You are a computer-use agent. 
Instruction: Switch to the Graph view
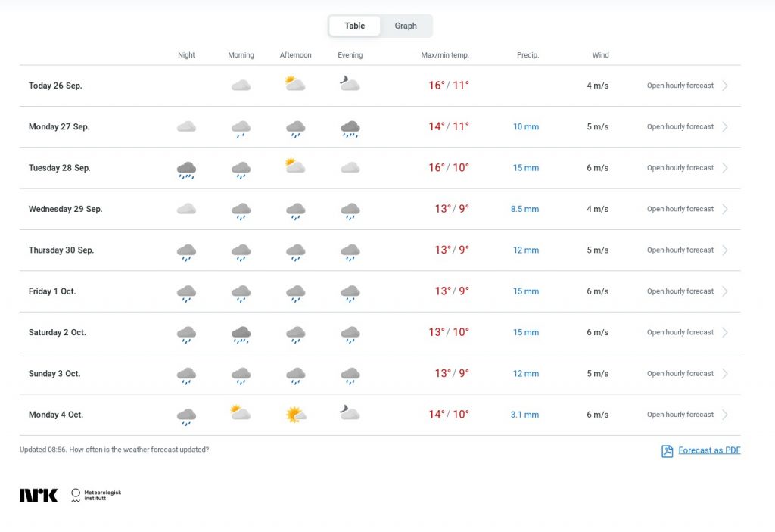click(406, 26)
